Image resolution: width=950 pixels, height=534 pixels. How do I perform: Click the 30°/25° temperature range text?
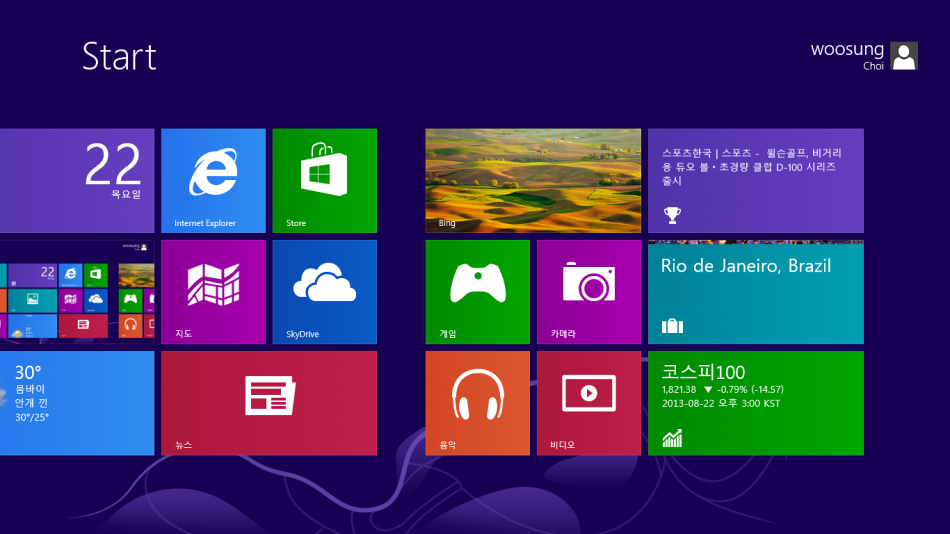click(32, 417)
